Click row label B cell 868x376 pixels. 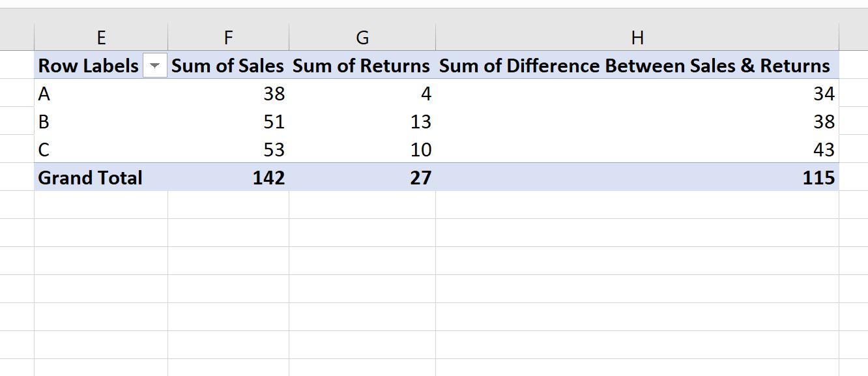pyautogui.click(x=101, y=122)
